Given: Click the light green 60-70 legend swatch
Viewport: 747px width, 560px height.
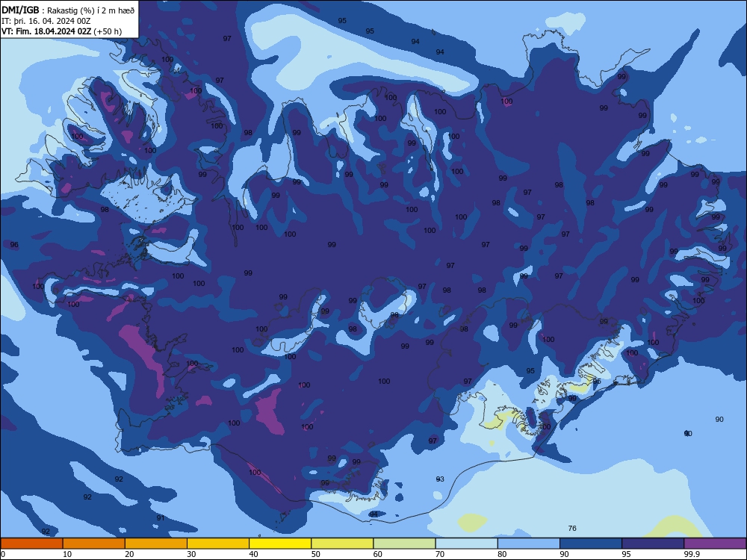Looking at the screenshot, I should tap(404, 544).
